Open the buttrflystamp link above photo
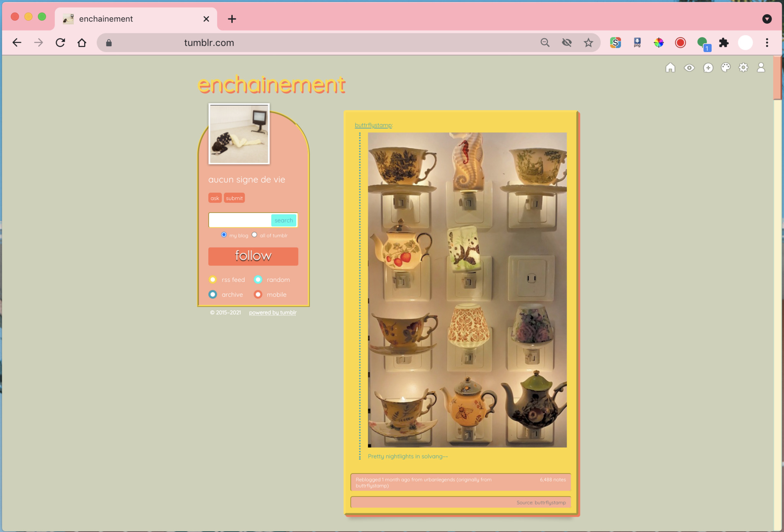The width and height of the screenshot is (784, 532). click(373, 125)
